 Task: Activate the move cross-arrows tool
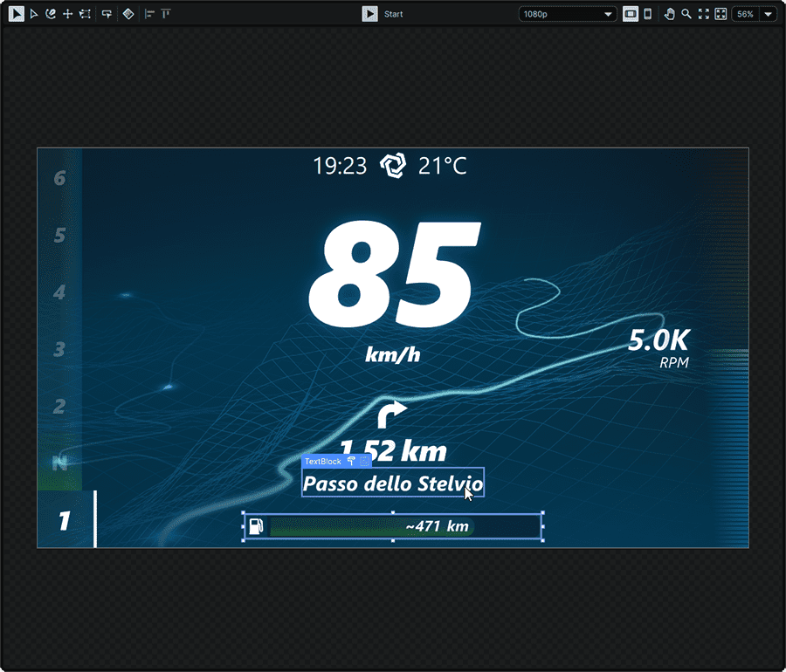click(67, 14)
